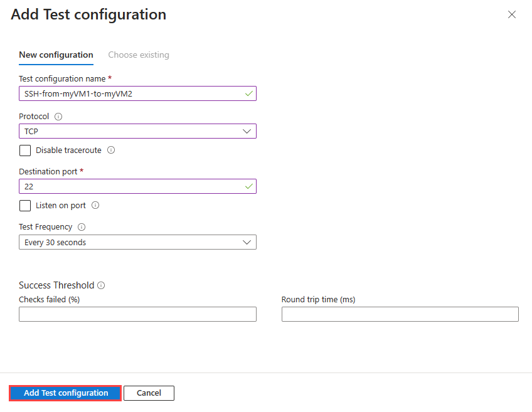Expand the Test Frequency dropdown
532x412 pixels.
click(137, 242)
